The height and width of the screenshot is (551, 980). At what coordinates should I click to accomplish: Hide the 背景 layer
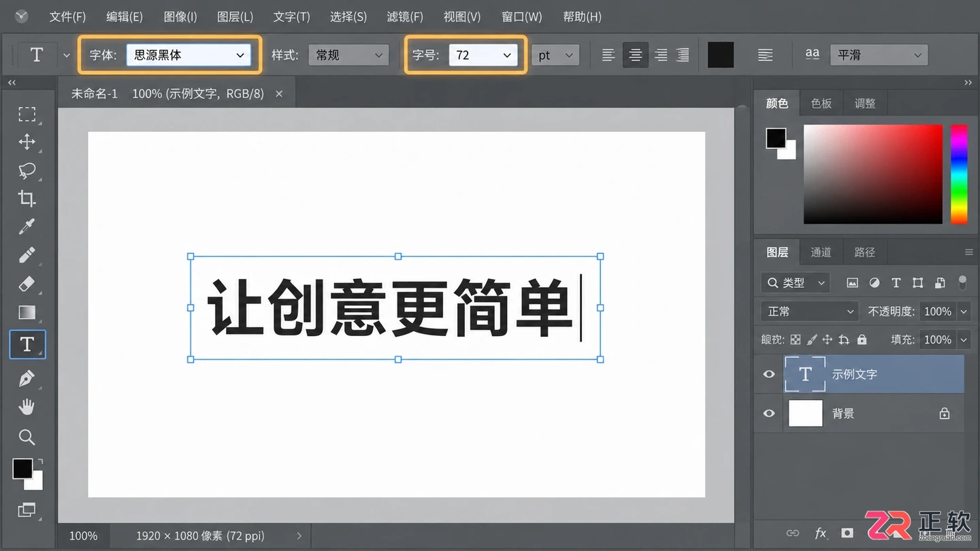point(769,413)
